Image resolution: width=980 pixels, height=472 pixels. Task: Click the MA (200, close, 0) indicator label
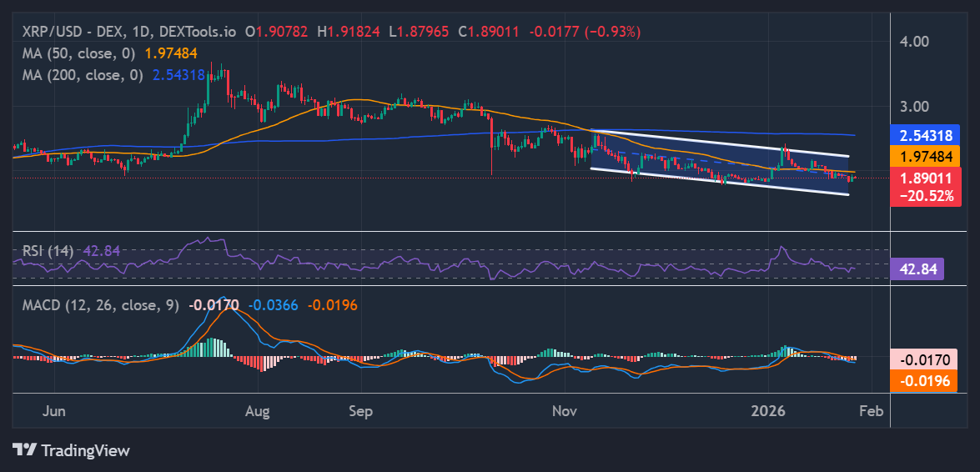(x=83, y=74)
